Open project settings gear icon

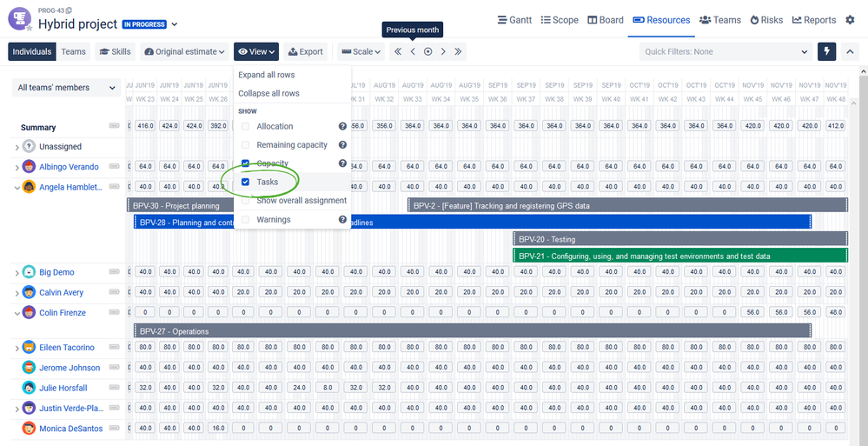[850, 20]
